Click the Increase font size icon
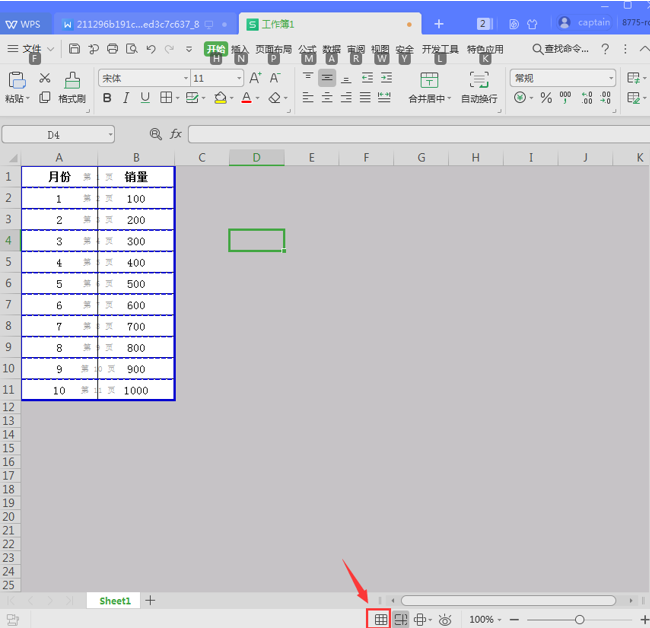The height and width of the screenshot is (628, 650). click(x=255, y=78)
